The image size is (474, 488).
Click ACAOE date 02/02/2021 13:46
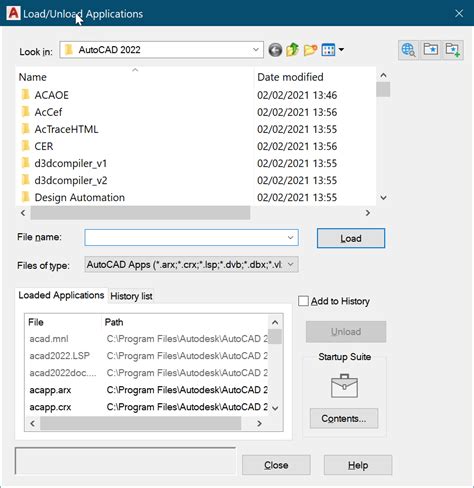297,95
